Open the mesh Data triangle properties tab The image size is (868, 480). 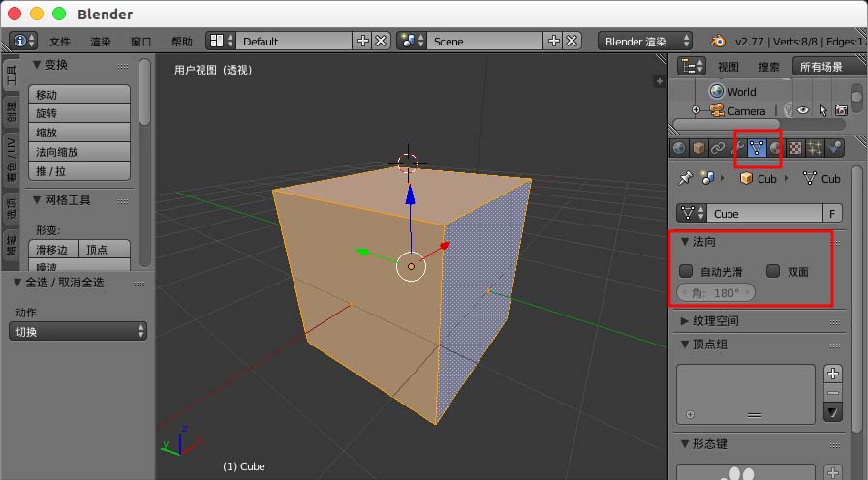point(757,148)
